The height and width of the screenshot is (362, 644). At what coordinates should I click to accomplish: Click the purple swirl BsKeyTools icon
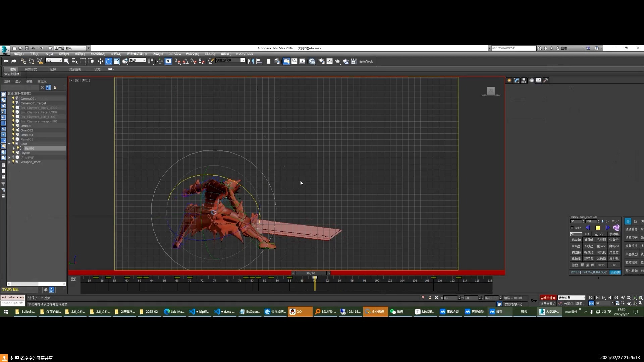tap(616, 228)
